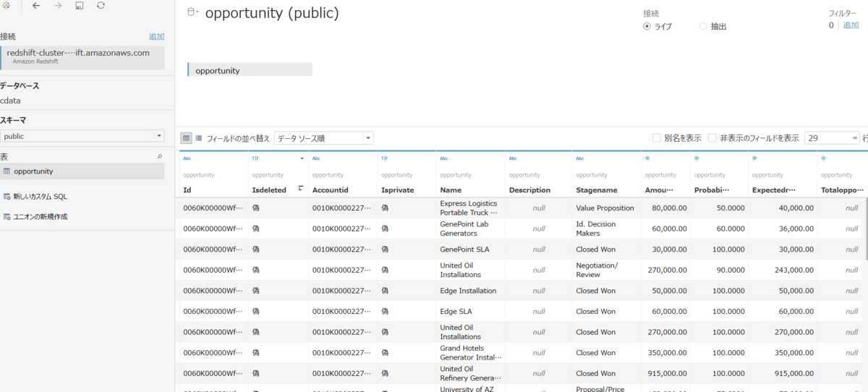868x392 pixels.
Task: Open the public schema dropdown
Action: tap(82, 136)
